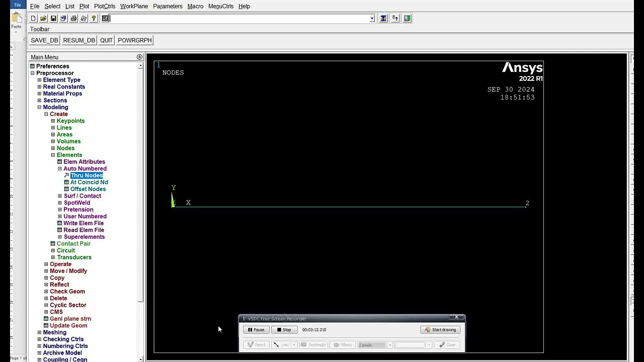Click the Preferences dialog icon

(33, 66)
